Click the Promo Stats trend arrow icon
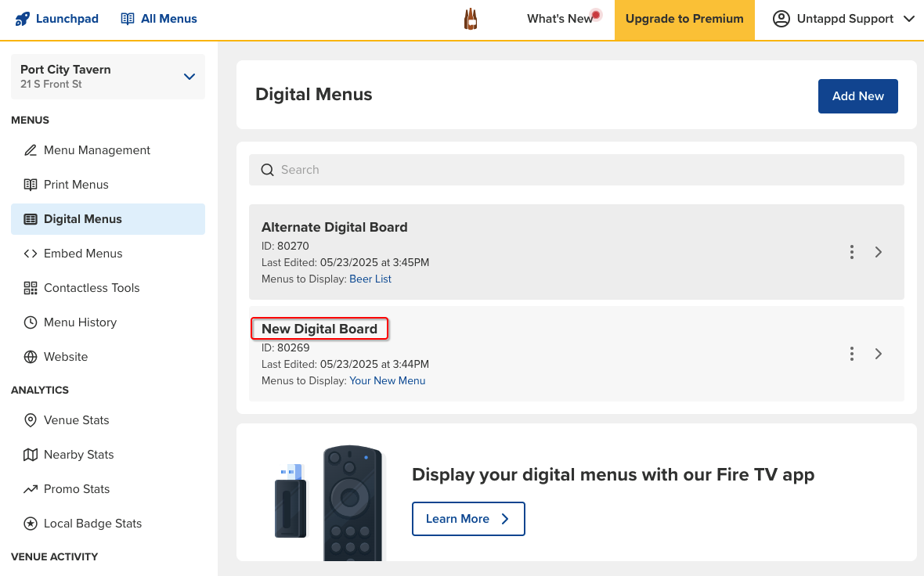The height and width of the screenshot is (576, 924). coord(30,489)
